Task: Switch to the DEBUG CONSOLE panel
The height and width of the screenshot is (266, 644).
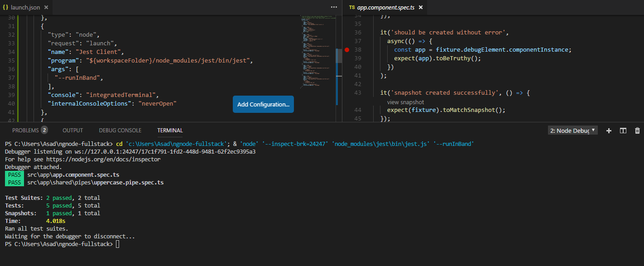Action: [120, 130]
